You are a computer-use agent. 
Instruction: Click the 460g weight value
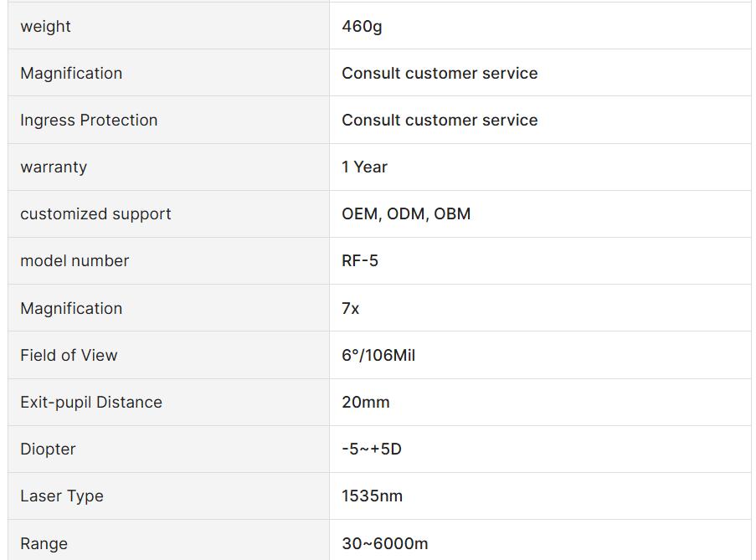(x=362, y=27)
